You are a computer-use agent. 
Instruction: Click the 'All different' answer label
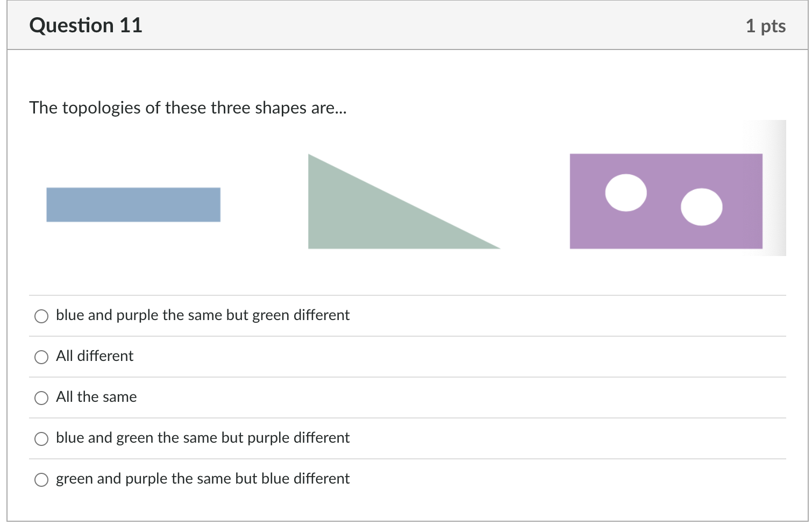95,356
